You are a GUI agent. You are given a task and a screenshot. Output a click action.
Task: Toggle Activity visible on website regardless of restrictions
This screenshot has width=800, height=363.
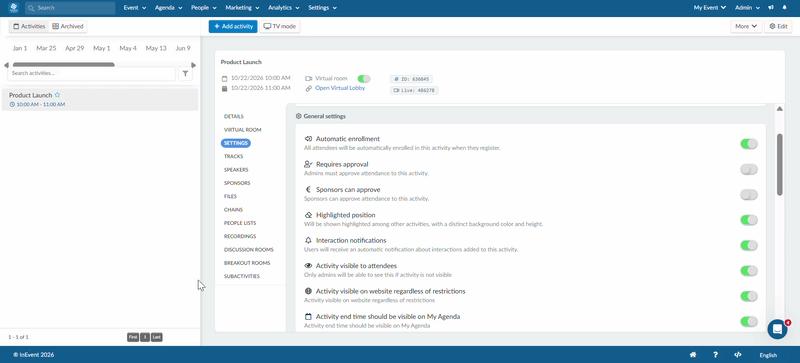749,296
